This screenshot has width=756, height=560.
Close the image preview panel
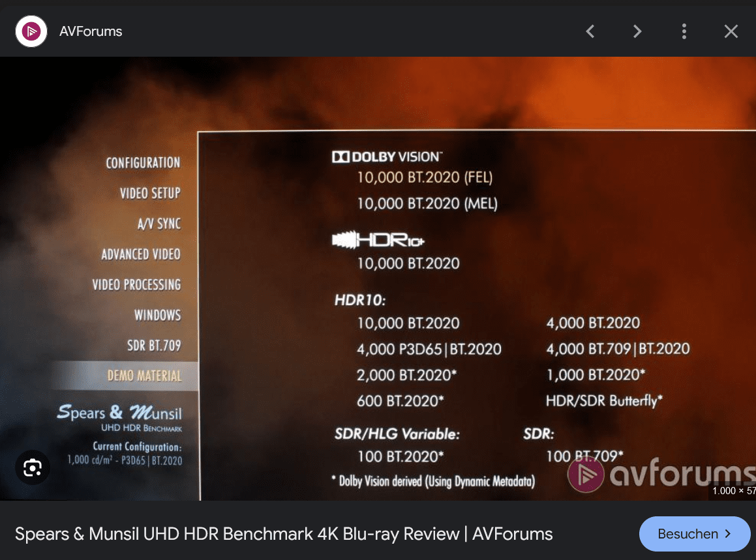(731, 31)
